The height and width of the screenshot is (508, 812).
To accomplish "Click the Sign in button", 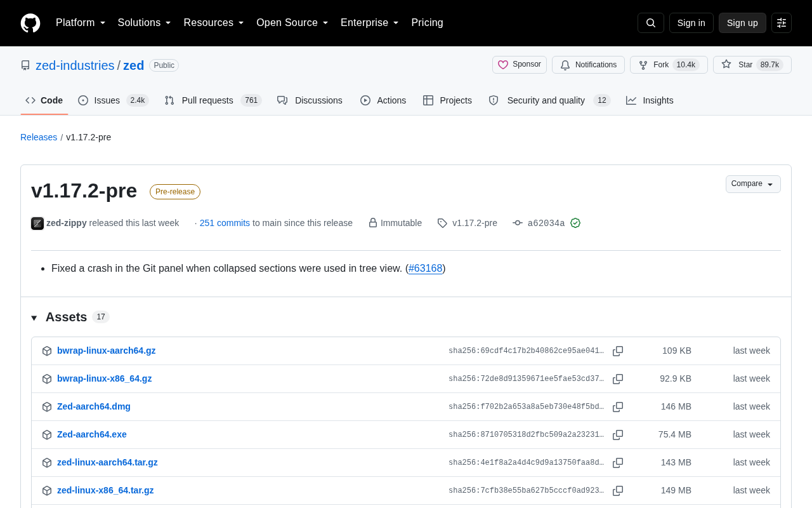I will [x=691, y=23].
